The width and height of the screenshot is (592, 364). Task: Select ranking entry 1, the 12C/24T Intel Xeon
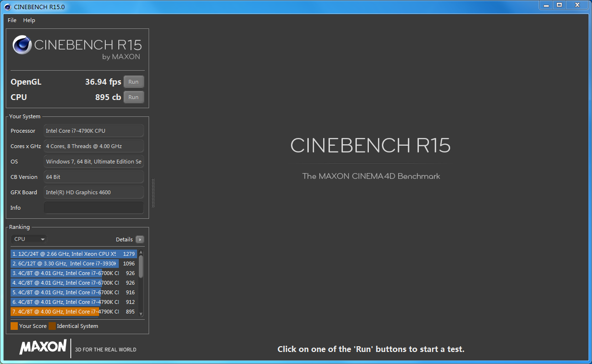point(74,254)
